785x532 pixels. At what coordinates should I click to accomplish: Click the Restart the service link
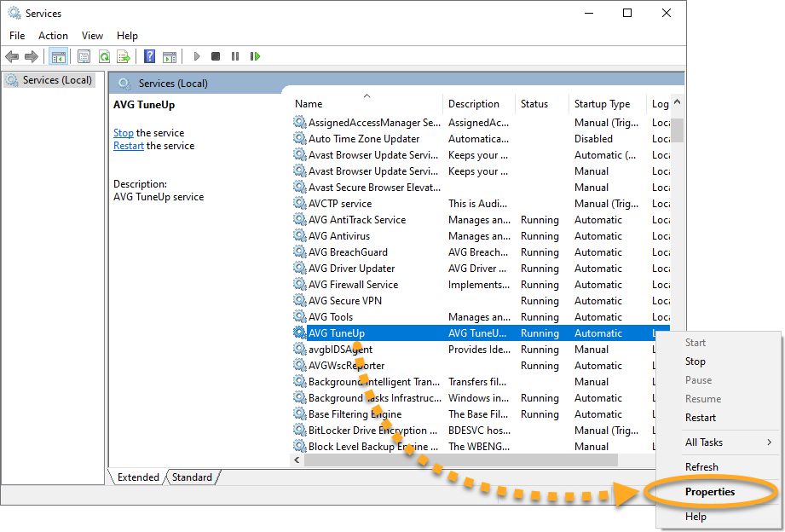click(129, 146)
